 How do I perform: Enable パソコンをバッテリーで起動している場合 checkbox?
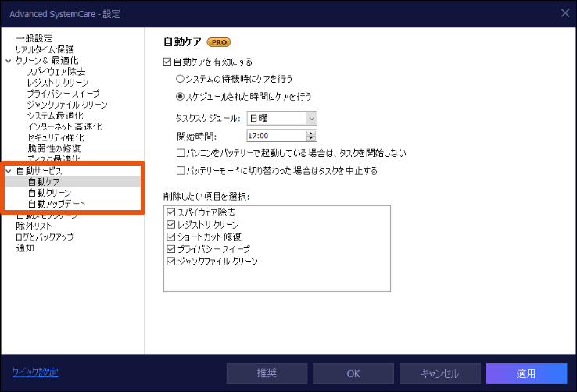181,153
